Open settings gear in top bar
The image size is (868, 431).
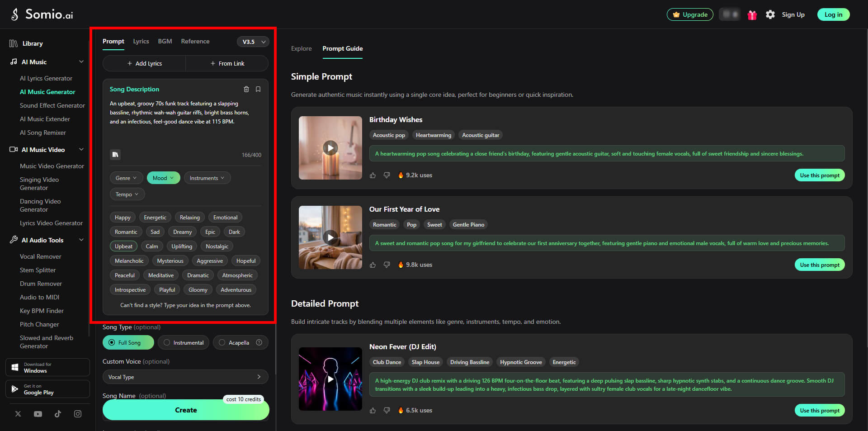[x=770, y=15]
